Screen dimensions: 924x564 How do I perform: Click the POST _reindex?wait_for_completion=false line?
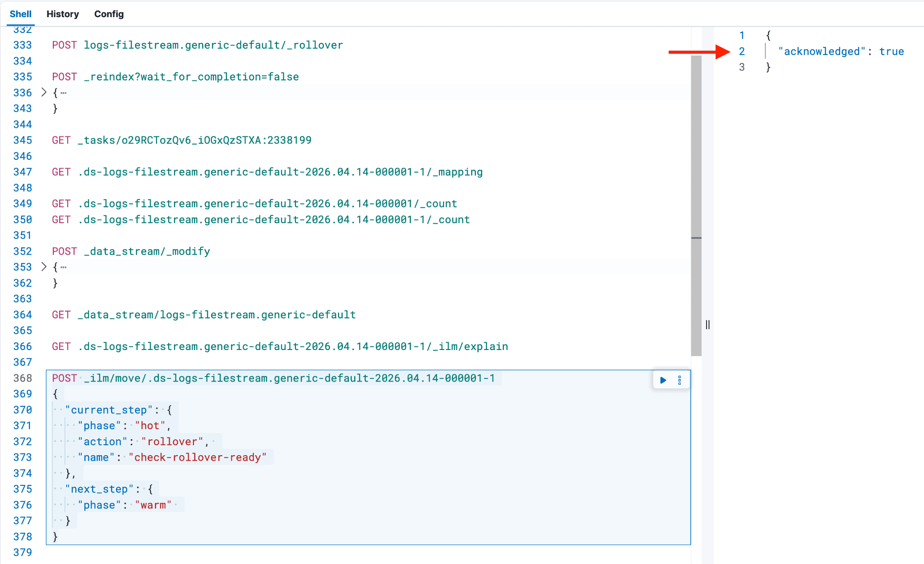pos(175,77)
